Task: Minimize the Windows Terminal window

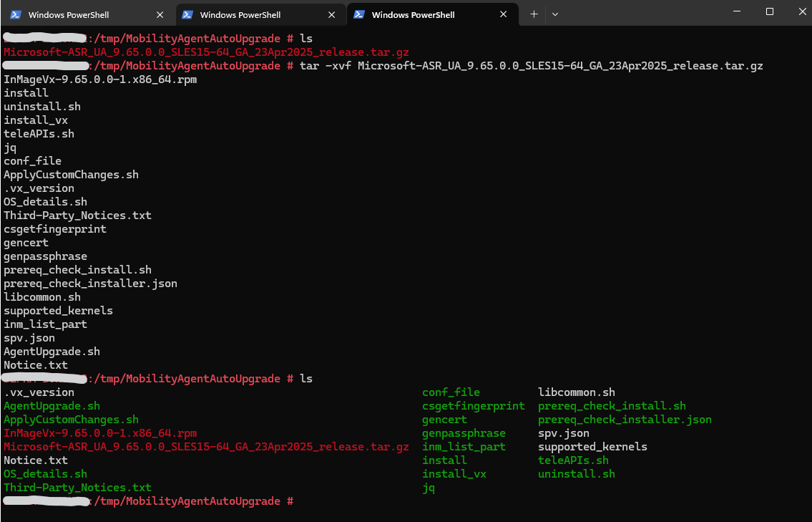Action: (x=737, y=11)
